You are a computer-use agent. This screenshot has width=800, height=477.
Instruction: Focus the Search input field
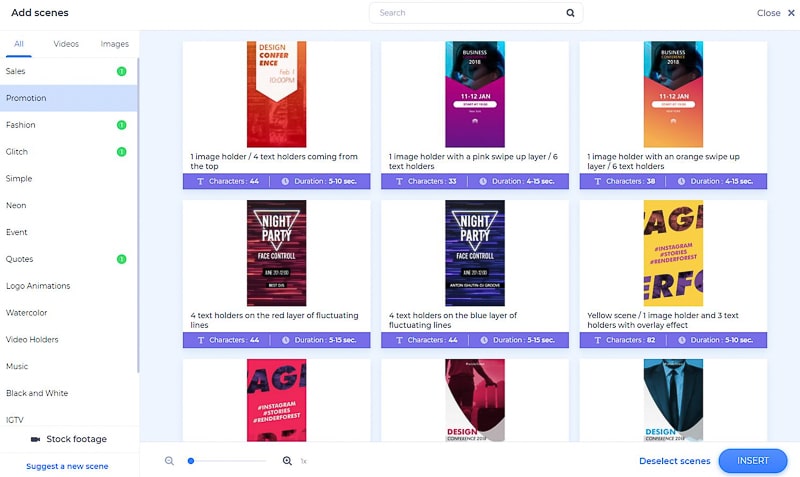pos(470,13)
